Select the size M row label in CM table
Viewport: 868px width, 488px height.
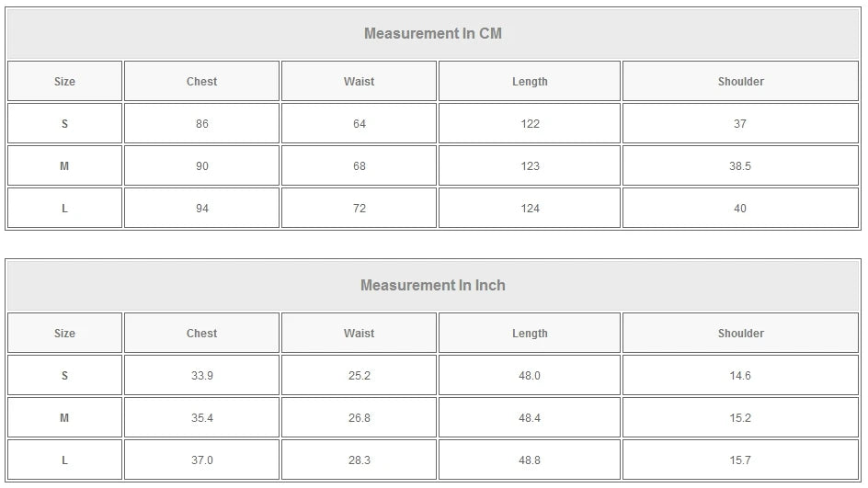click(x=64, y=166)
